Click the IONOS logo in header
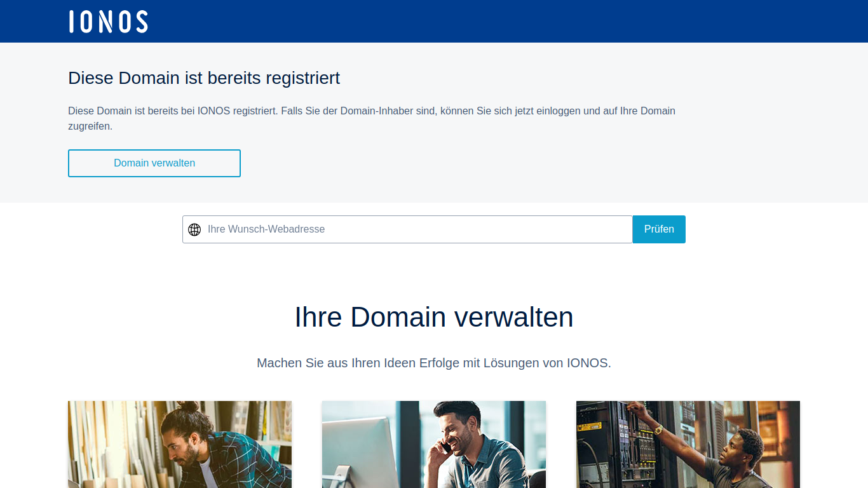The width and height of the screenshot is (868, 488). (x=109, y=22)
